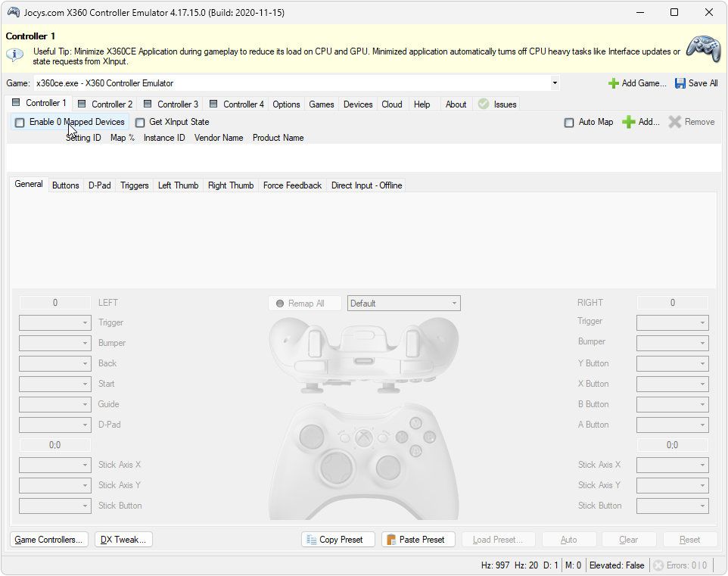Click the Vendor Name column header
Viewport: 728px width, 576px height.
pyautogui.click(x=219, y=138)
